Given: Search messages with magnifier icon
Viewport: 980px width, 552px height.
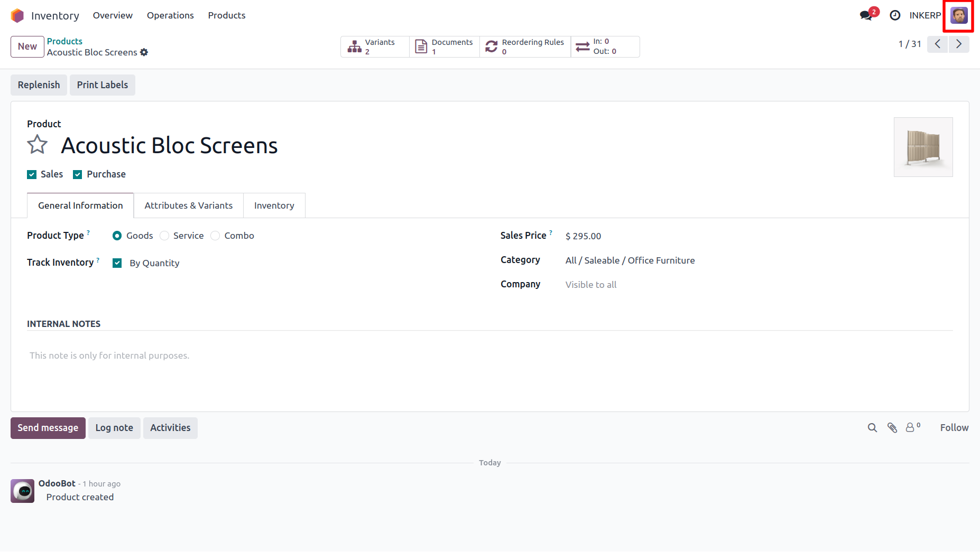Looking at the screenshot, I should coord(872,428).
